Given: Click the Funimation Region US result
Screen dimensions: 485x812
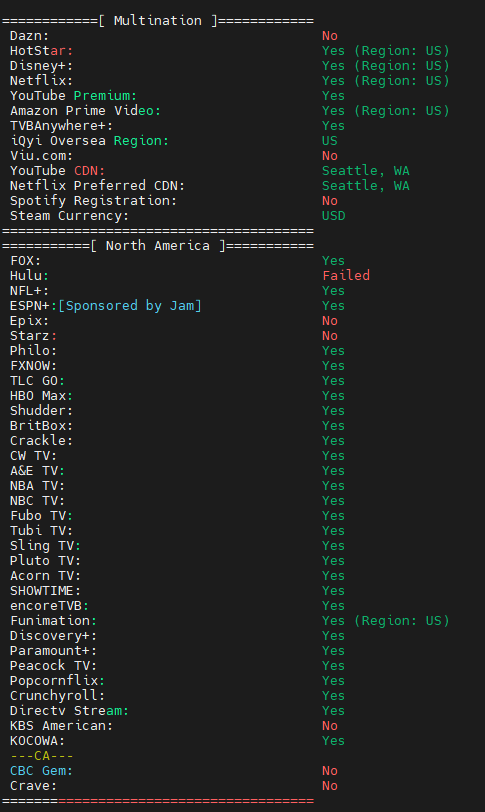Looking at the screenshot, I should click(x=386, y=620).
